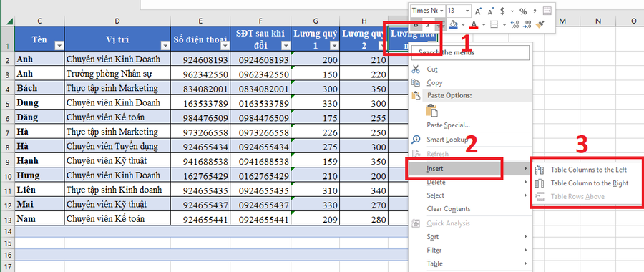Select column N header
The image size is (644, 272).
click(598, 21)
